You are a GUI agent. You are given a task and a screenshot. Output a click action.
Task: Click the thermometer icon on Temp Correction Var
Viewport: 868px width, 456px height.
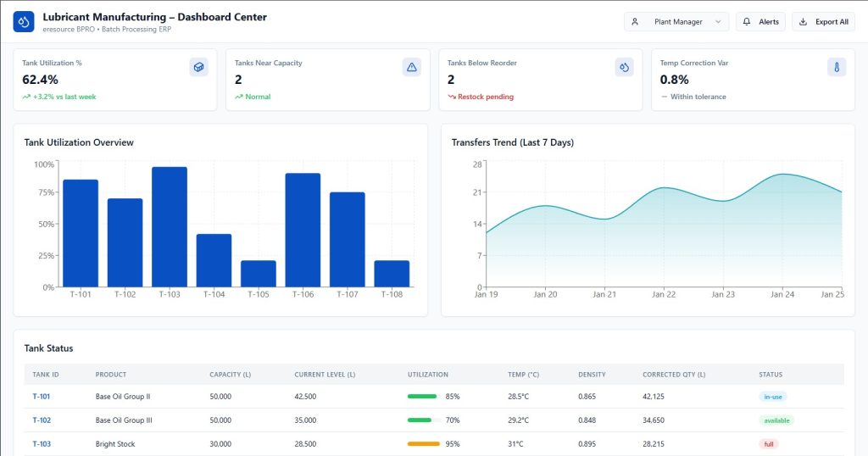837,67
